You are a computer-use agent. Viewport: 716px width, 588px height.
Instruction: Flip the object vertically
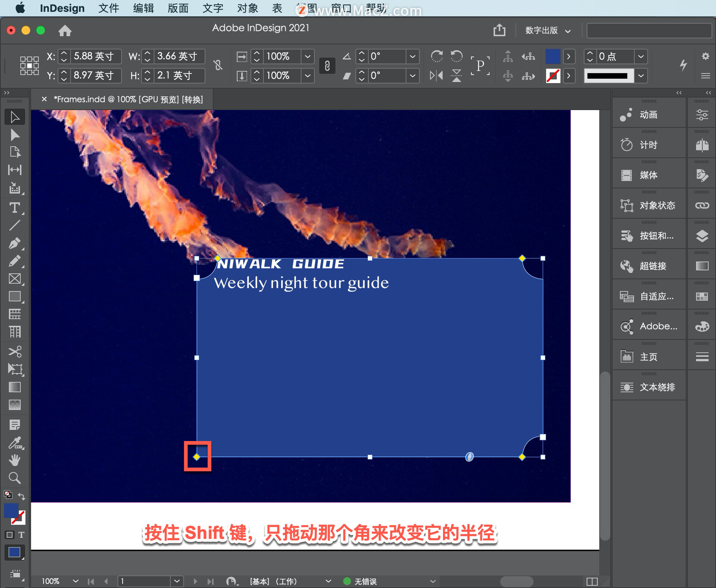[456, 76]
